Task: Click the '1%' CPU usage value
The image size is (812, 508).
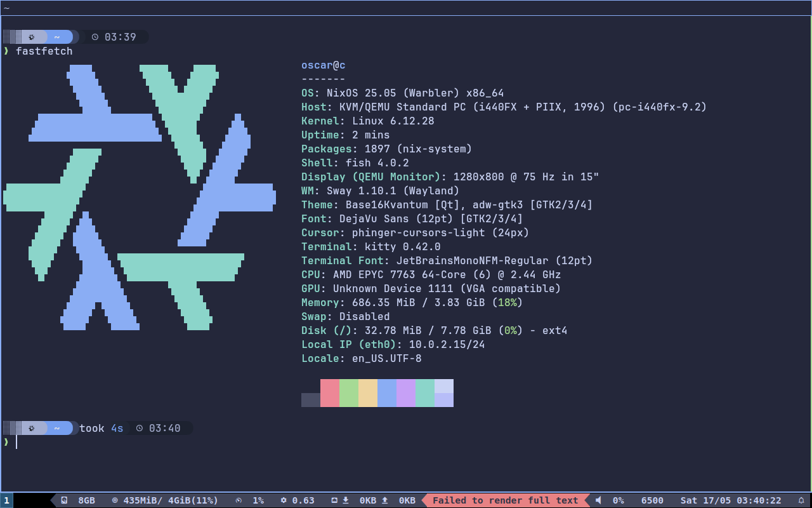Action: coord(258,500)
